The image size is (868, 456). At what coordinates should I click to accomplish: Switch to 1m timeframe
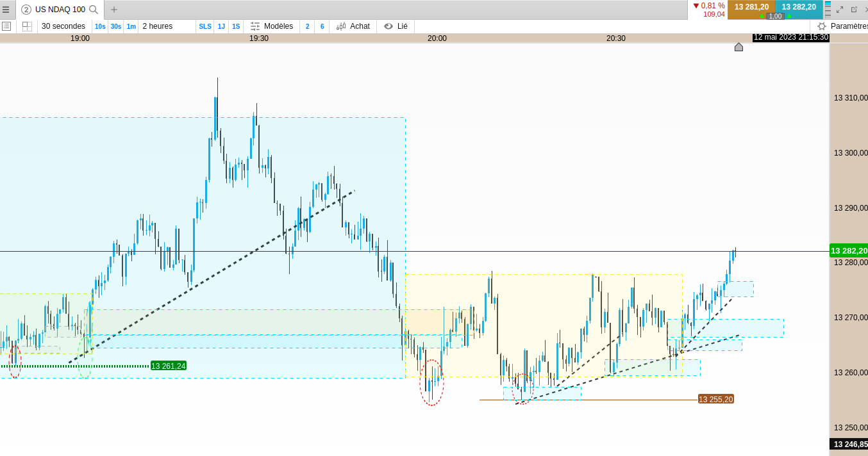131,26
